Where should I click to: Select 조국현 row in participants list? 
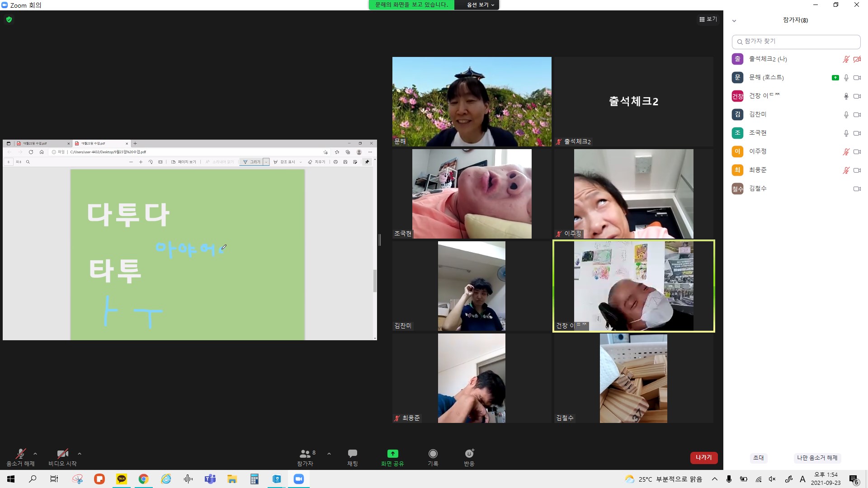coord(796,133)
